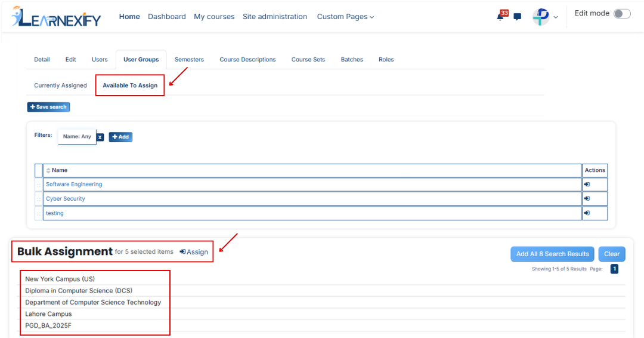
Task: Click the Add filter button
Action: (x=120, y=137)
